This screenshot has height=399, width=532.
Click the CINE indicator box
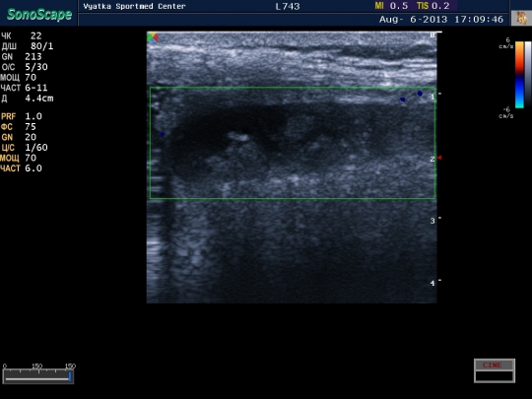click(x=495, y=370)
